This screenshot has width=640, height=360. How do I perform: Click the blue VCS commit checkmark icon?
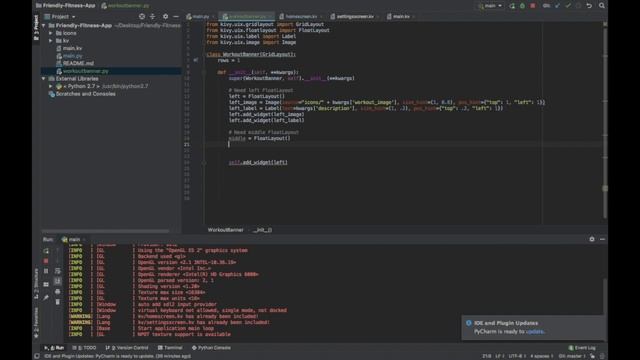558,6
